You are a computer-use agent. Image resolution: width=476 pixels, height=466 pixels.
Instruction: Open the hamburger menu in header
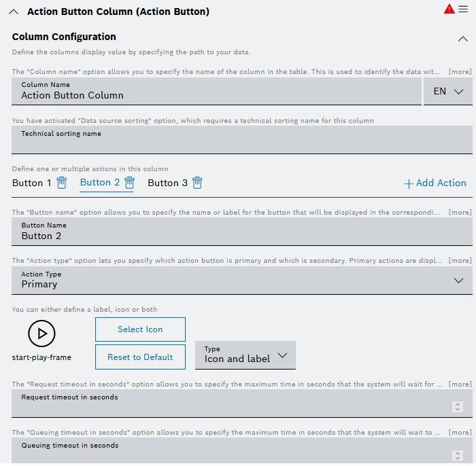tap(463, 9)
